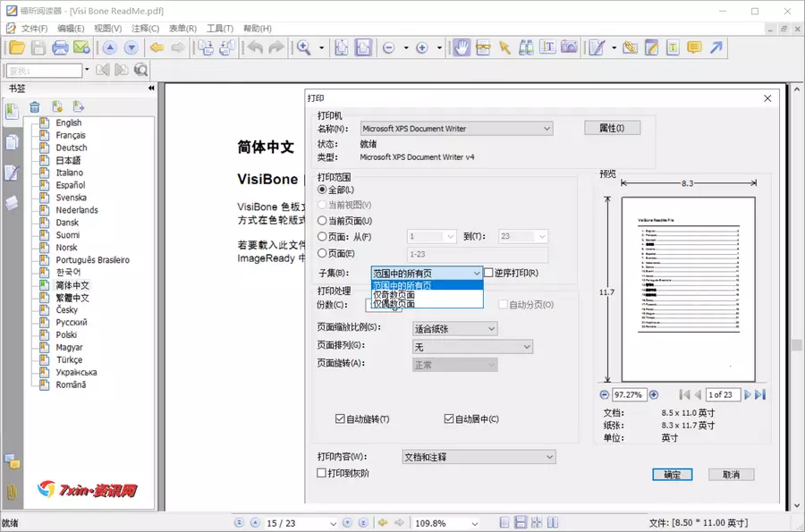805x532 pixels.
Task: Uncheck the 自动居中 checkbox
Action: pos(449,418)
